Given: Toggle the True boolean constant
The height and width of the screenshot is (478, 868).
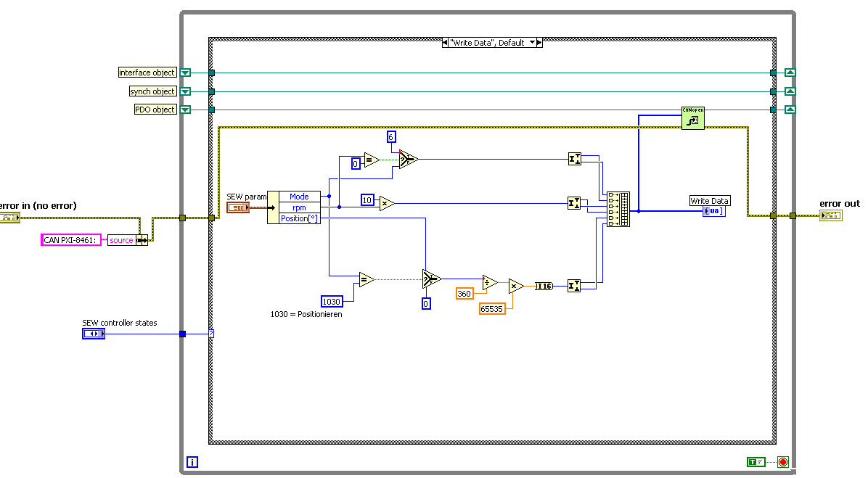Looking at the screenshot, I should pos(756,462).
